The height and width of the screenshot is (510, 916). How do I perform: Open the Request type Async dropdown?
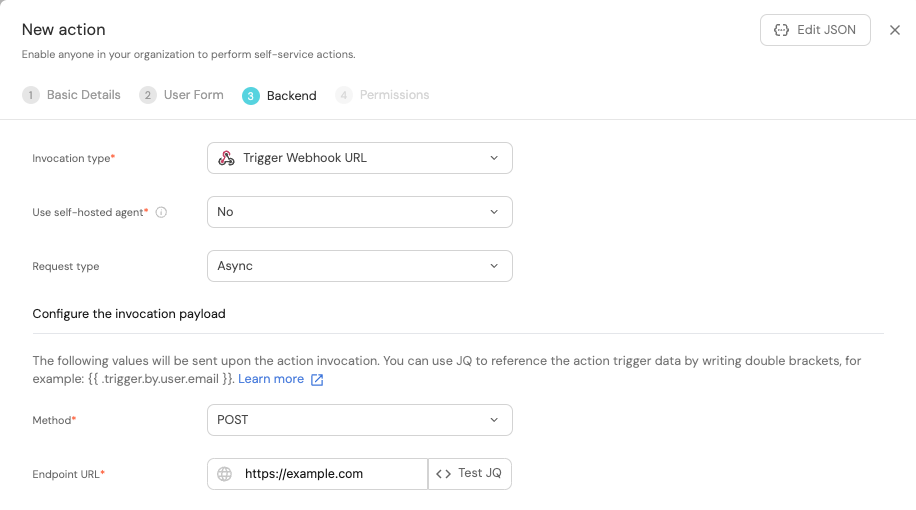click(x=359, y=266)
